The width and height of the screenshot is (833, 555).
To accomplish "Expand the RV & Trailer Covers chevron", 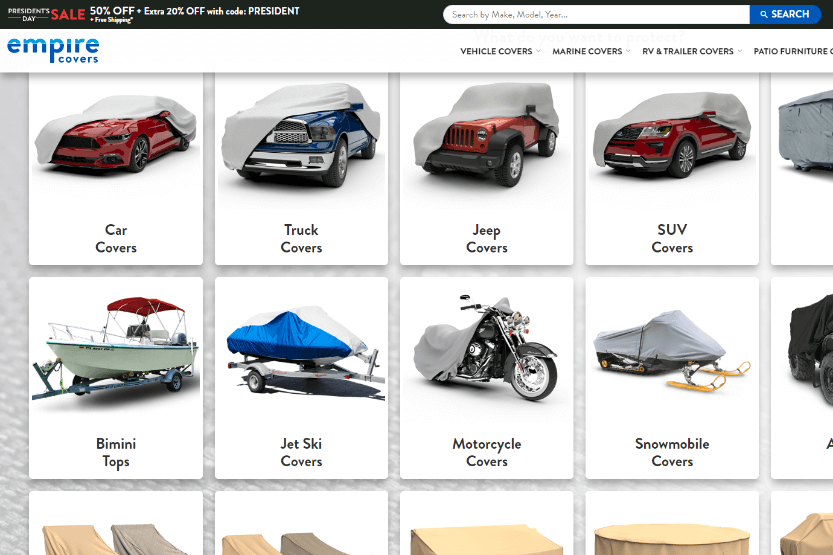I will [x=740, y=51].
